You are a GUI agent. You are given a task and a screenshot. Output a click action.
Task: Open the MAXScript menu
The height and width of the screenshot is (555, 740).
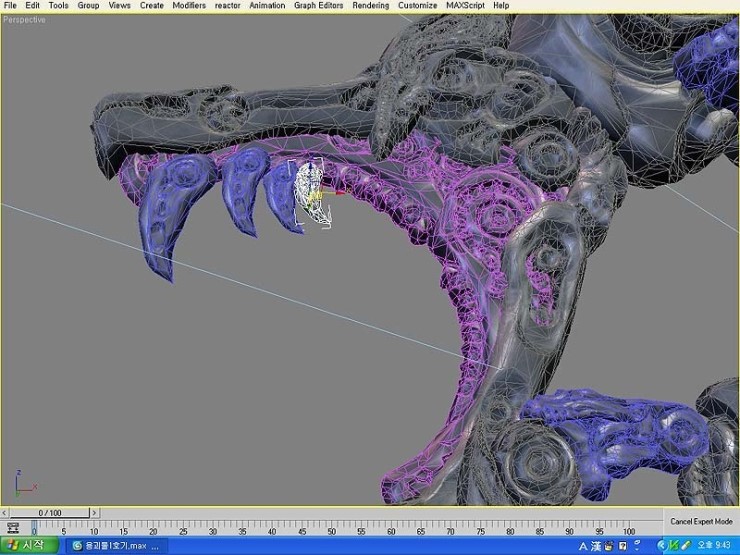coord(465,6)
